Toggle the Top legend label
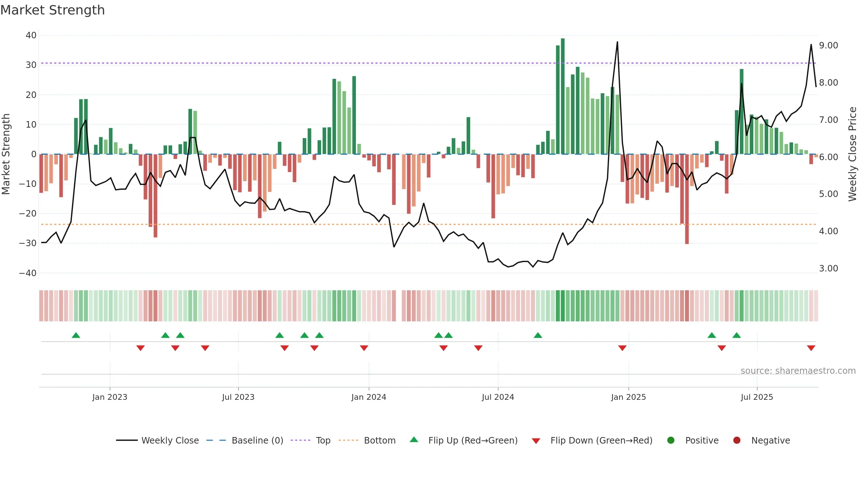This screenshot has width=868, height=488. [x=323, y=440]
